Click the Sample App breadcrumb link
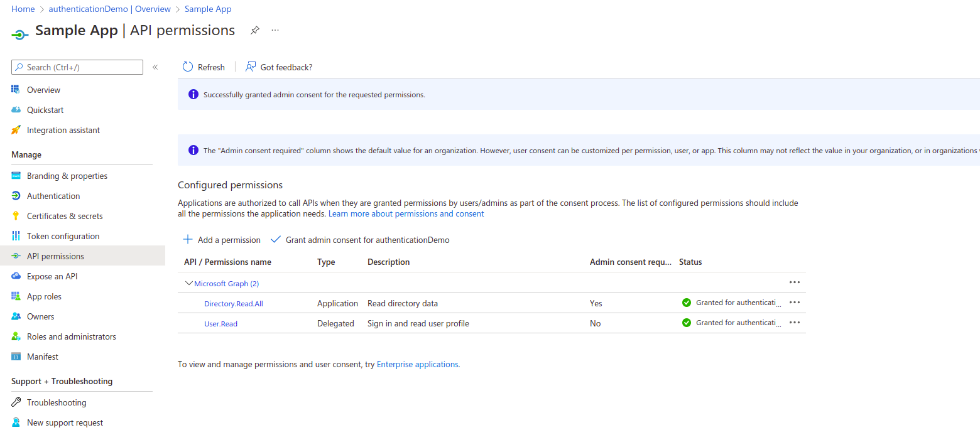 208,9
